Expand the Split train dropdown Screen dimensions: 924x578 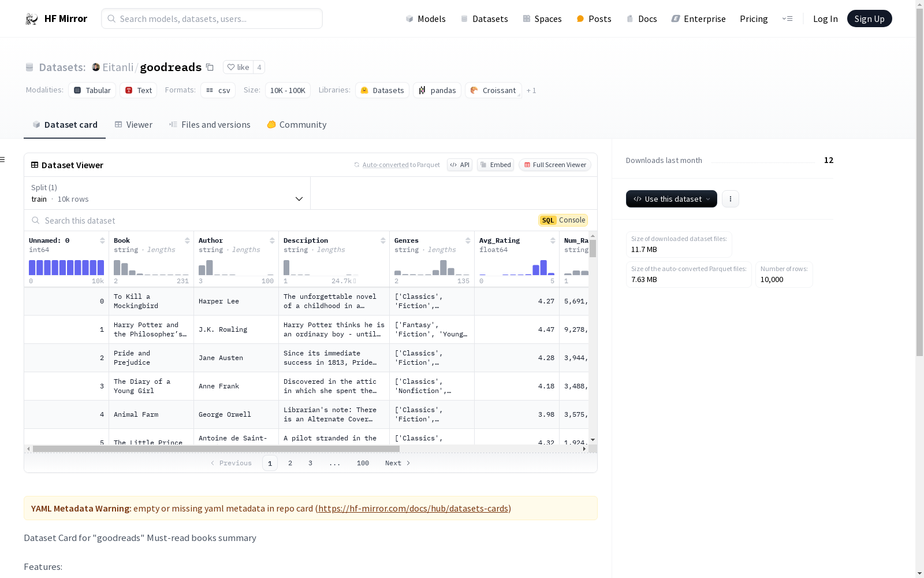coord(167,193)
